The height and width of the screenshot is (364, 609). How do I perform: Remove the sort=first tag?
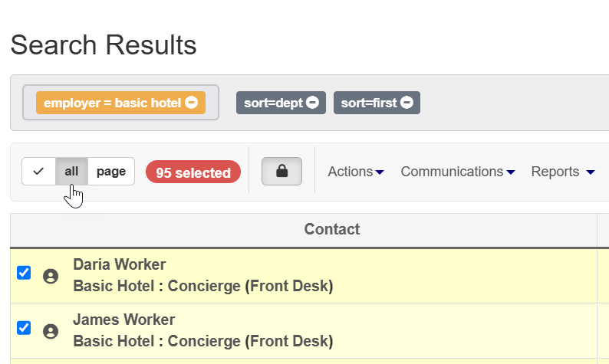pyautogui.click(x=407, y=103)
